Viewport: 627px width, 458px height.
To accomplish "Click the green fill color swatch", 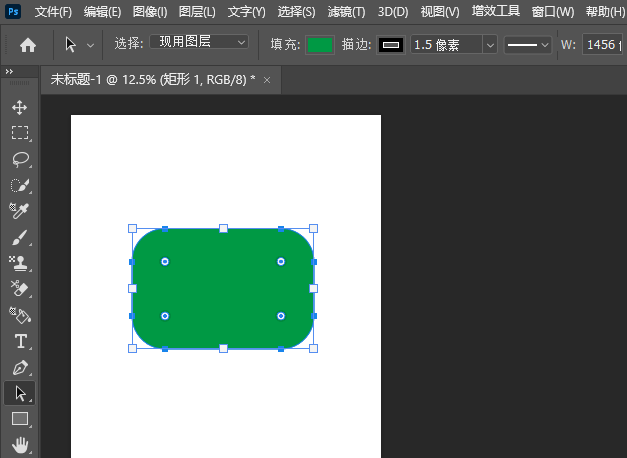I will [x=320, y=45].
